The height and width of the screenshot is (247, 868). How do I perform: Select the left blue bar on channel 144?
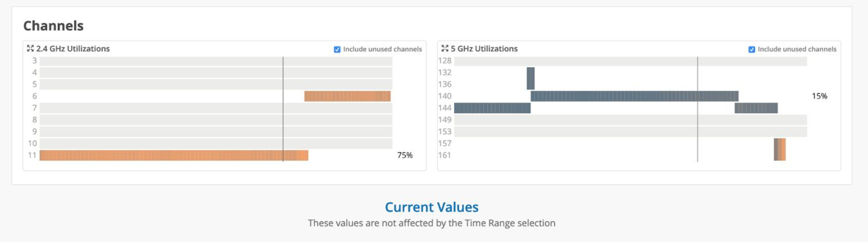492,108
